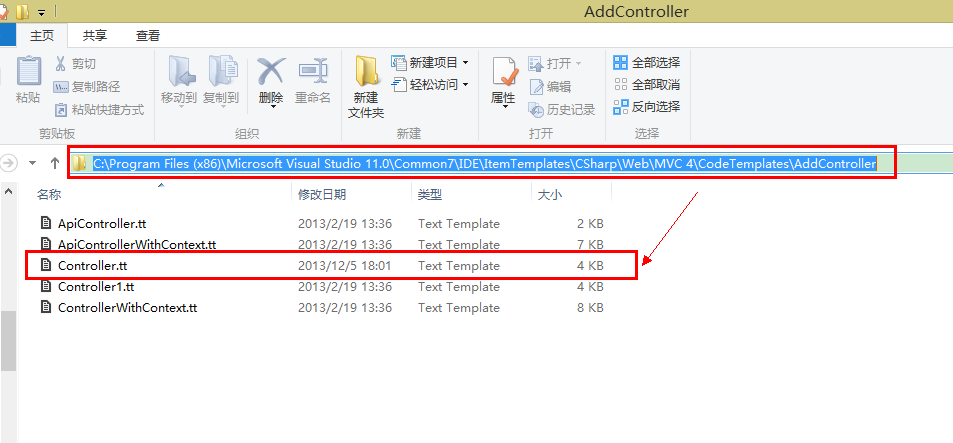The width and height of the screenshot is (953, 443).
Task: Click Copy path (复制路径)
Action: pos(87,87)
